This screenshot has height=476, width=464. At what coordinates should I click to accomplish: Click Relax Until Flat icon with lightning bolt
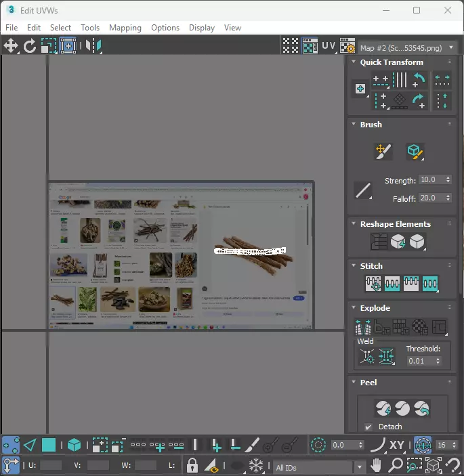click(x=398, y=242)
